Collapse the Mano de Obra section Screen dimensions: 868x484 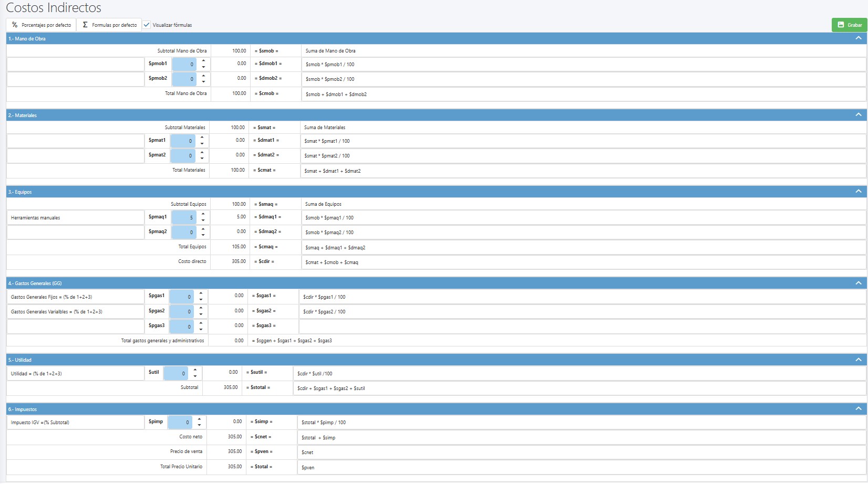click(x=858, y=38)
